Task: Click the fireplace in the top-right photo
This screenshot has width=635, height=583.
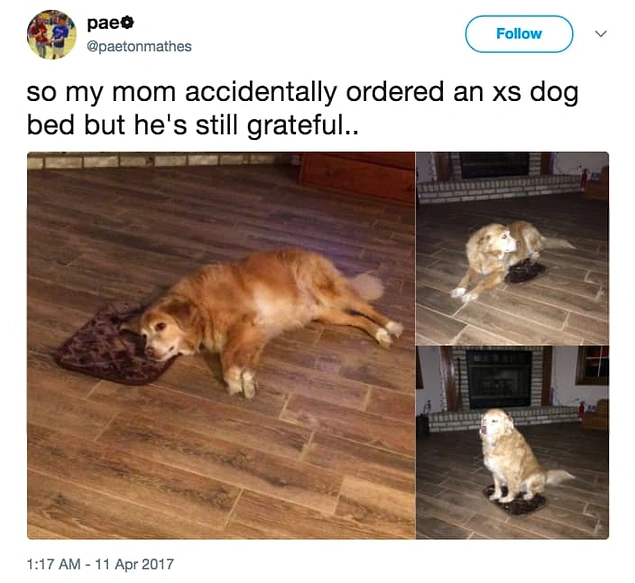Action: coord(494,165)
